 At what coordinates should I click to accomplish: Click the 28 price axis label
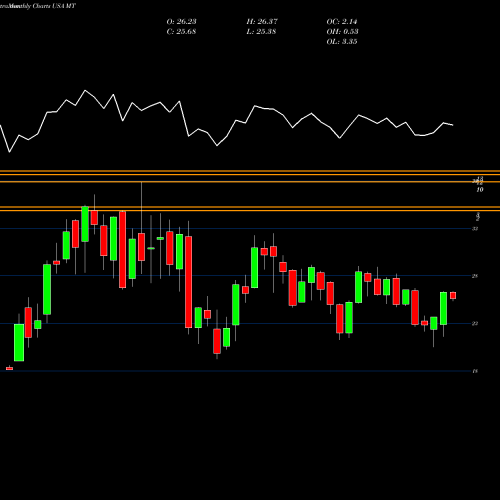tap(475, 276)
